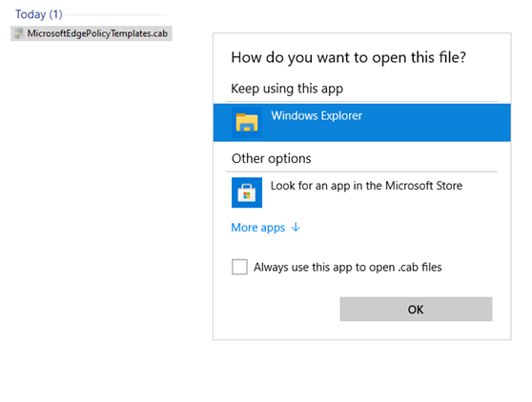Viewport: 532px width, 402px height.
Task: Collapse the Today (1) group header
Action: coord(39,14)
